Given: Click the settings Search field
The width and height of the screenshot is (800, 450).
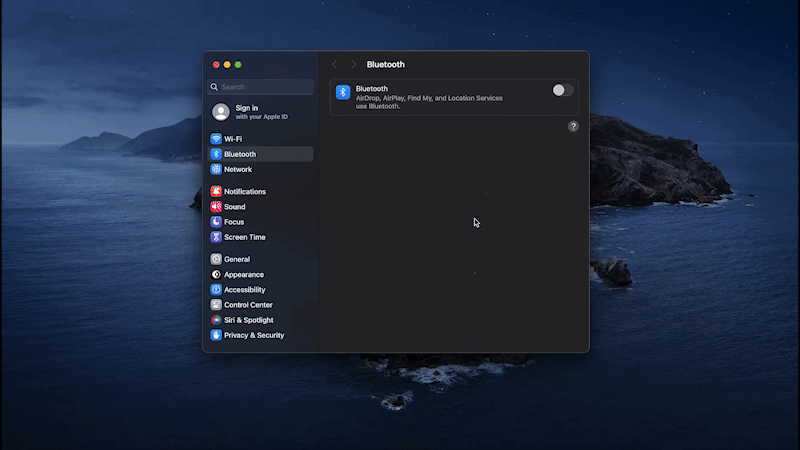Looking at the screenshot, I should coord(260,87).
